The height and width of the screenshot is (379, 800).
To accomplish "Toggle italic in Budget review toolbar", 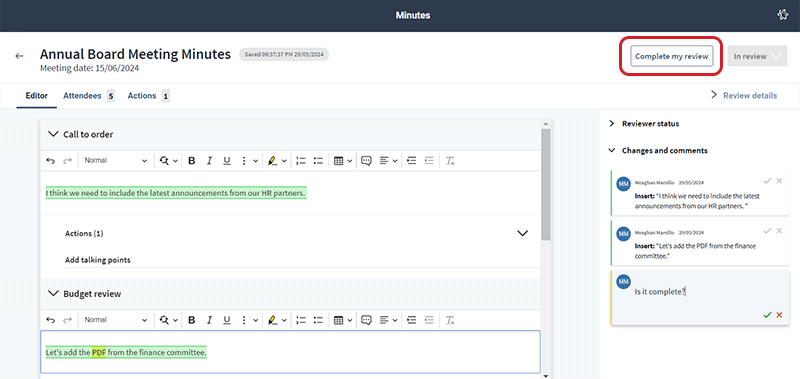I will (209, 320).
